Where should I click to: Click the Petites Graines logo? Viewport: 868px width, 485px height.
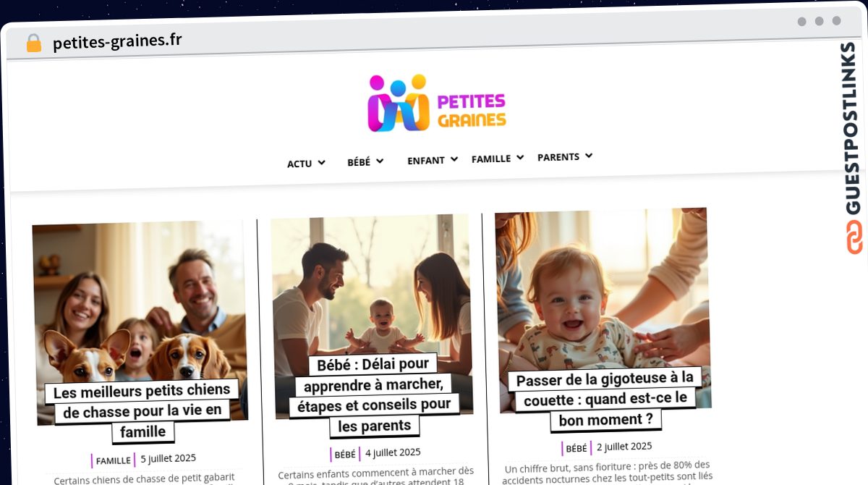pyautogui.click(x=437, y=104)
